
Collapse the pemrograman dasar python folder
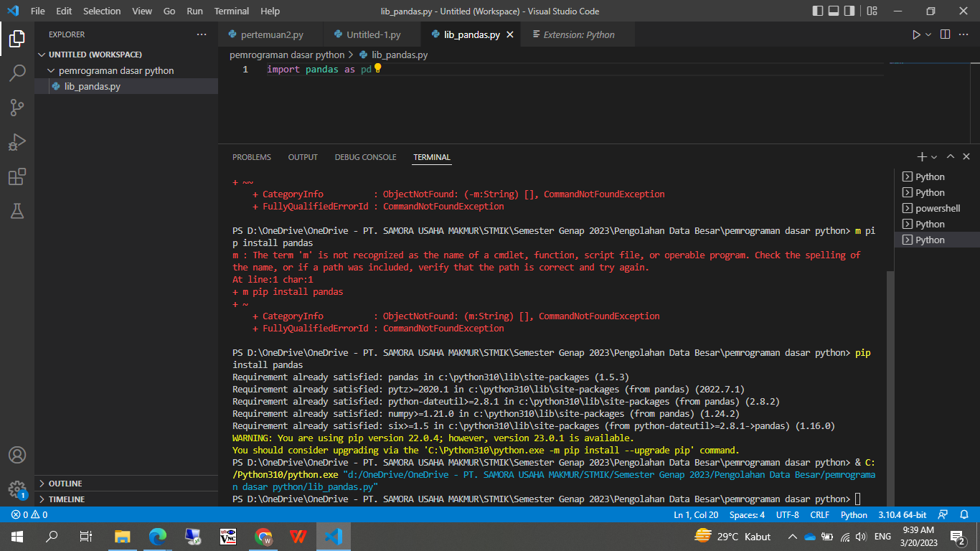coord(126,70)
